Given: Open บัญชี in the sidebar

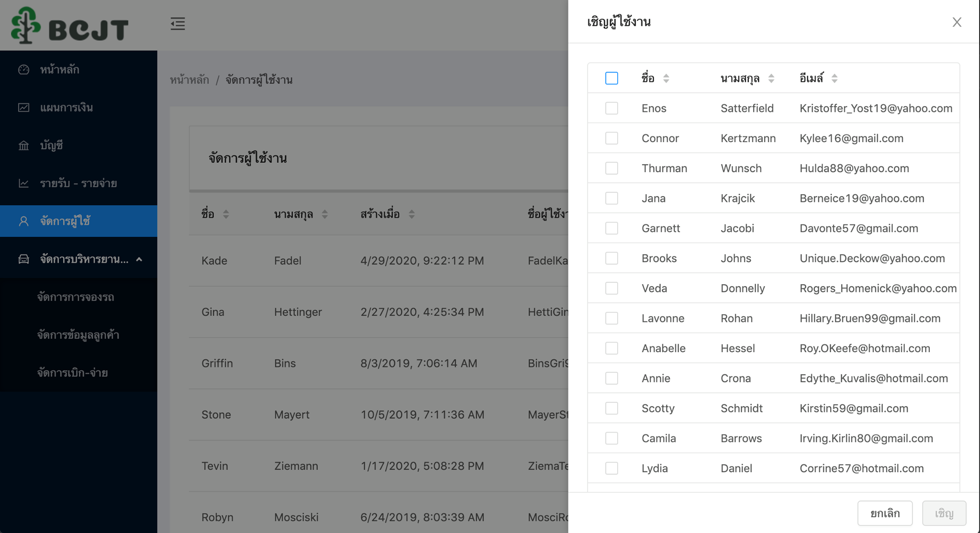Looking at the screenshot, I should [78, 145].
